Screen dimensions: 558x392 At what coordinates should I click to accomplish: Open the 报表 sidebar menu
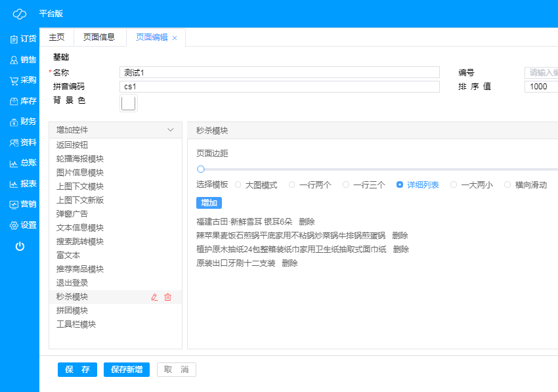[x=23, y=184]
